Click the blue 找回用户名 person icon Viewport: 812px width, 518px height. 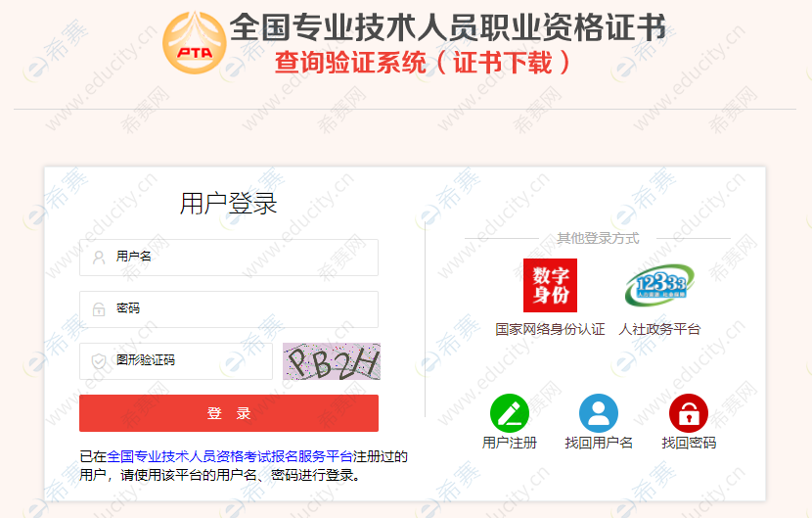pos(599,413)
